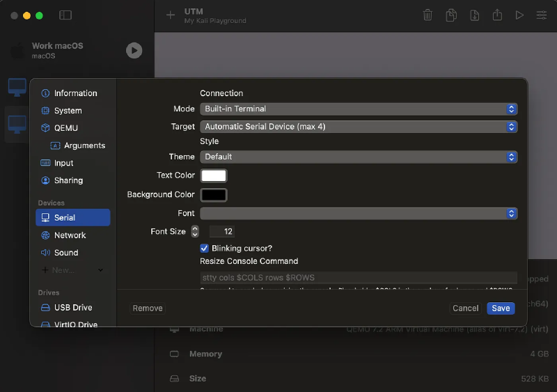Open the Font selection dropdown

359,213
